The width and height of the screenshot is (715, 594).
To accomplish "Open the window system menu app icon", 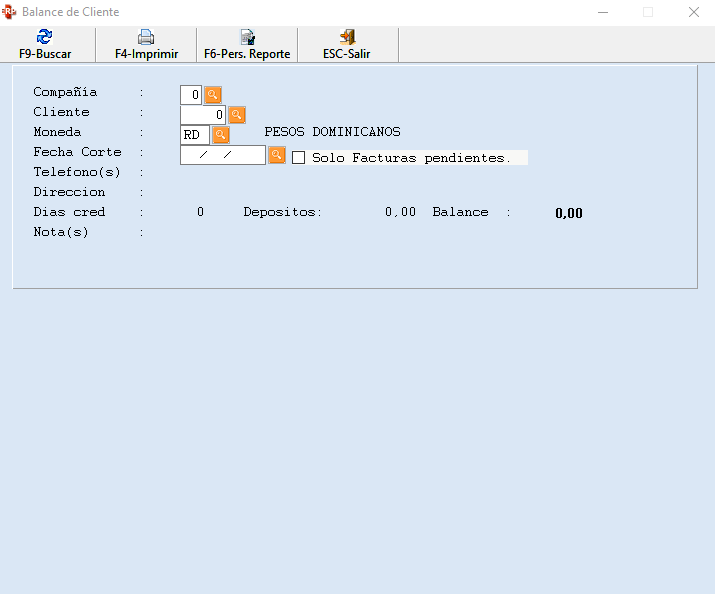I will click(9, 12).
